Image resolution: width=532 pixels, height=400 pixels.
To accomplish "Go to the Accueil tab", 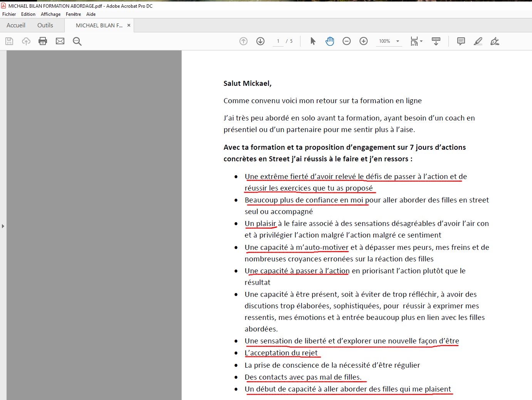I will click(16, 25).
